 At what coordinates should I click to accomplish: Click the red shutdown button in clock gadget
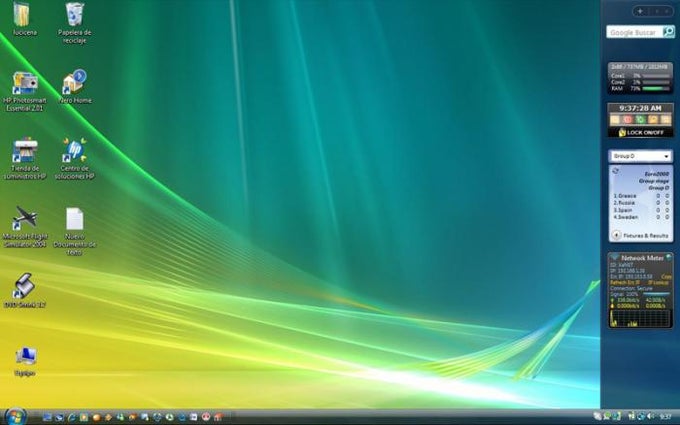click(x=628, y=120)
